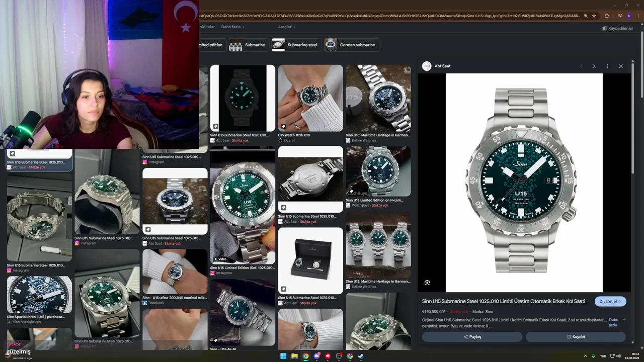Open the network tray icon
Screen dimensions: 644x362
(612, 356)
